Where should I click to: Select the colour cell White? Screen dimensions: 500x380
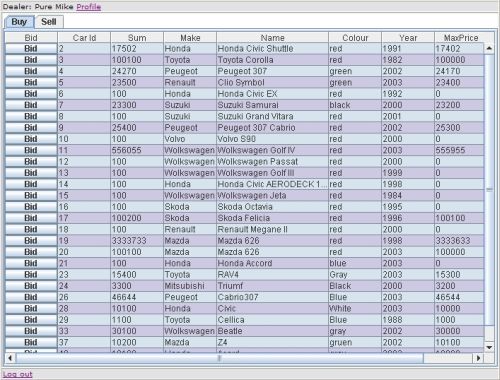tap(355, 309)
